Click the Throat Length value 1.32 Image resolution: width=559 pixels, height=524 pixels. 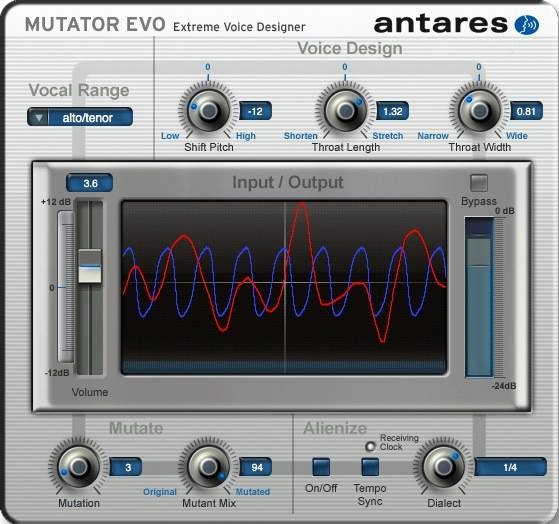point(393,112)
